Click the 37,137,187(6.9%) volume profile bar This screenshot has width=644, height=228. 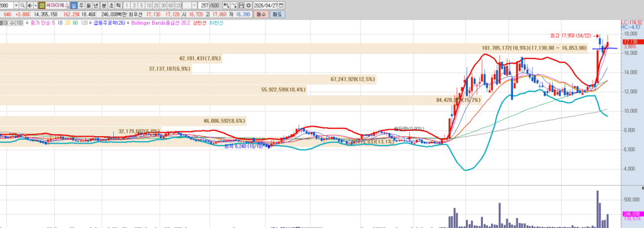click(x=96, y=69)
